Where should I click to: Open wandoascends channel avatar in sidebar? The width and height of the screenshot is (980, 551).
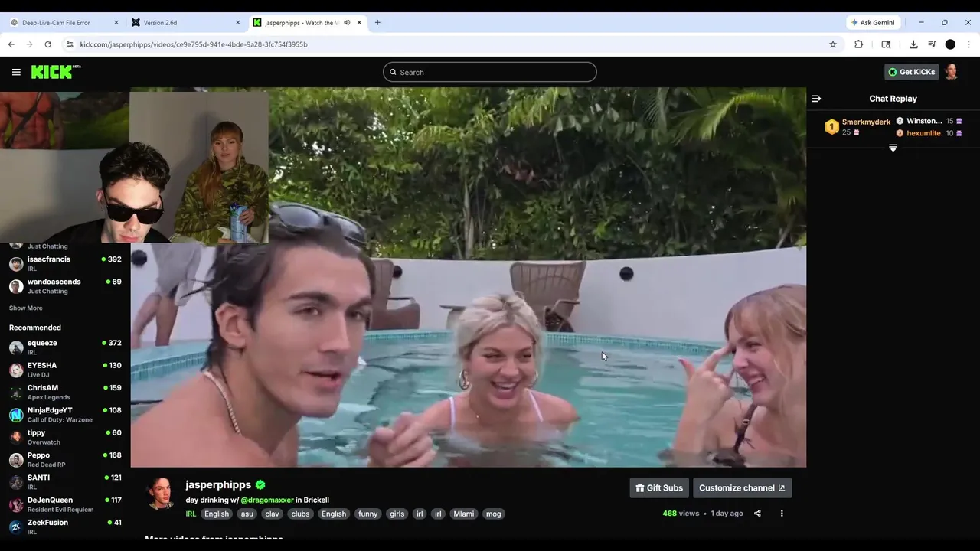(16, 286)
